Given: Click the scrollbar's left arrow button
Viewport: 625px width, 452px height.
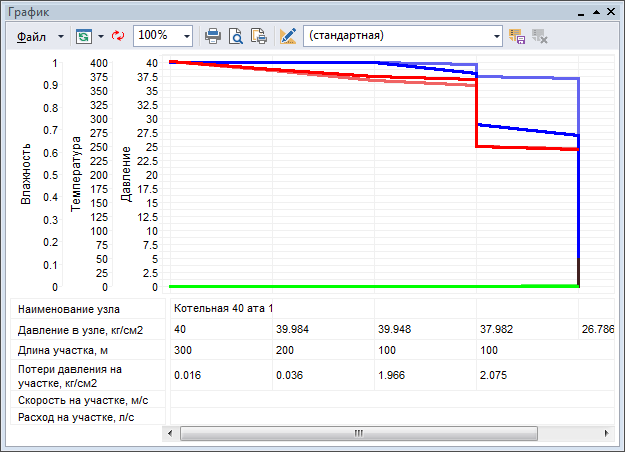Looking at the screenshot, I should point(171,434).
